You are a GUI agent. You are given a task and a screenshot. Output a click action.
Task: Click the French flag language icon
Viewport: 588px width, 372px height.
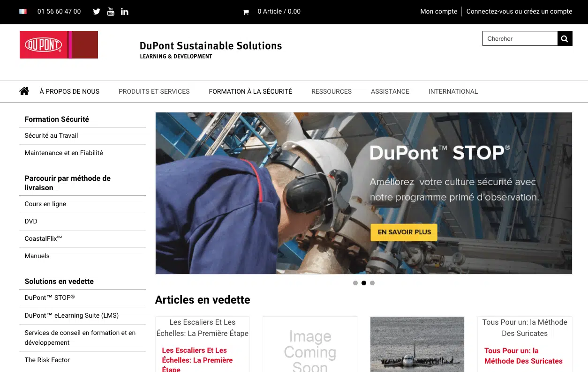(x=23, y=12)
